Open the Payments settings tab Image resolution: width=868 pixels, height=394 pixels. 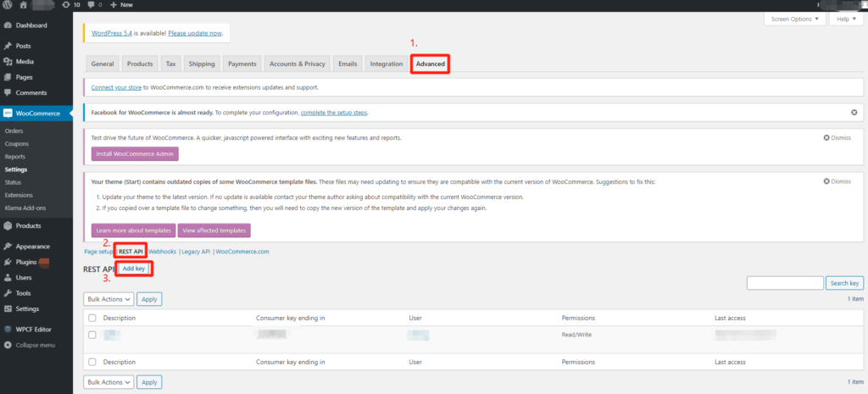tap(242, 64)
